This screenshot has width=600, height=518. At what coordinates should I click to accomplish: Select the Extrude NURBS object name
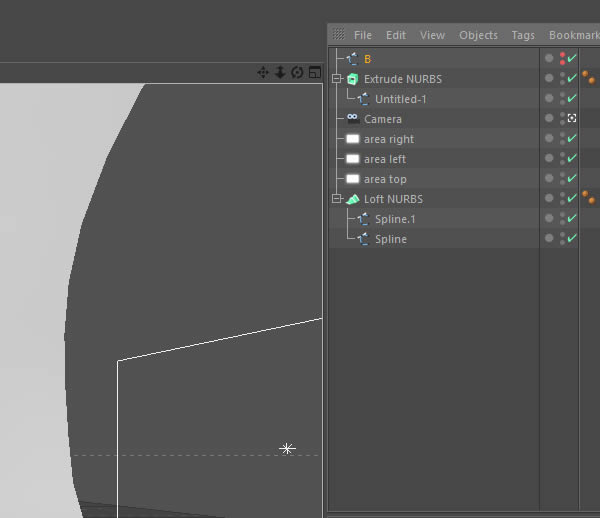(x=403, y=79)
